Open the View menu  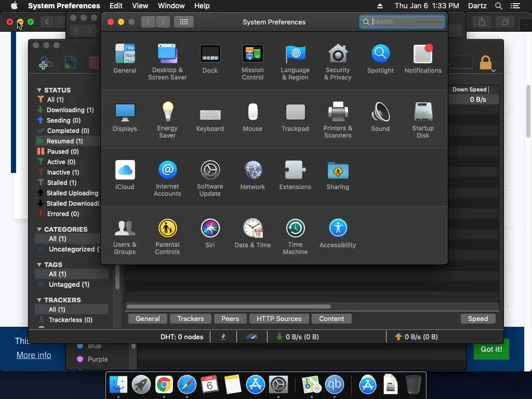(x=140, y=6)
